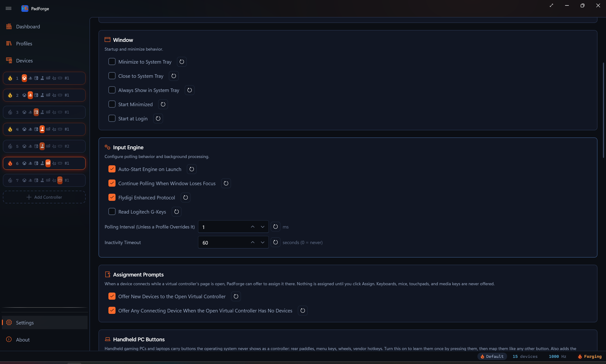Go to the Profiles page
Screen dimensions: 606x364
pyautogui.click(x=45, y=44)
